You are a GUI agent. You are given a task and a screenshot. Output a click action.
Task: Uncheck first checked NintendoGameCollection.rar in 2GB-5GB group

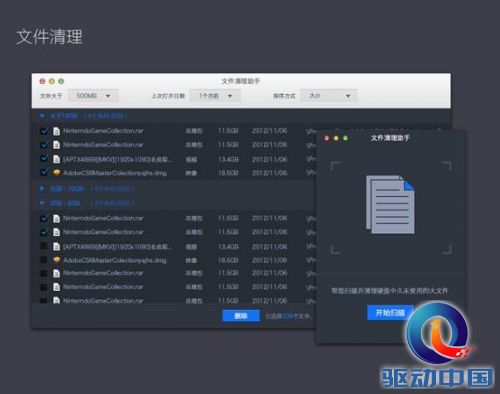click(x=44, y=218)
